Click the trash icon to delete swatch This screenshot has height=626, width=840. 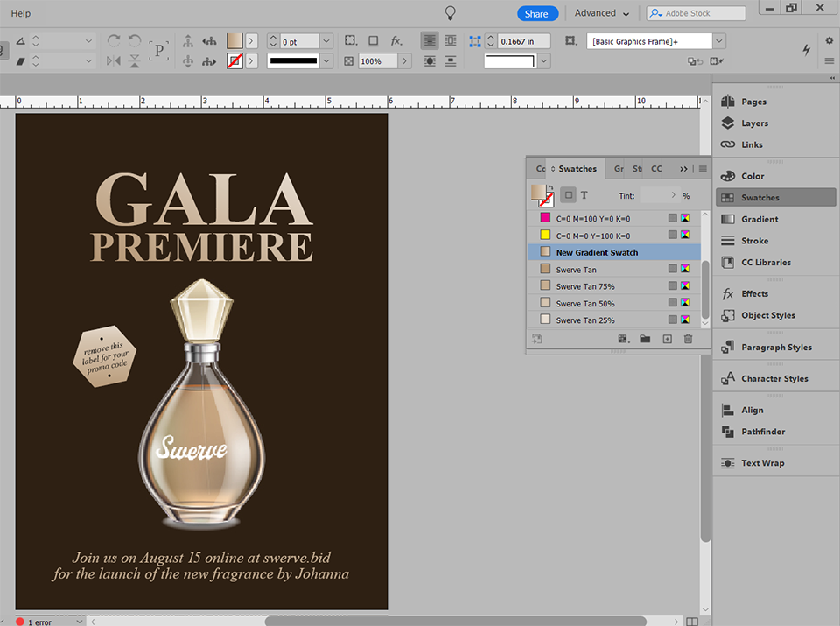[688, 339]
